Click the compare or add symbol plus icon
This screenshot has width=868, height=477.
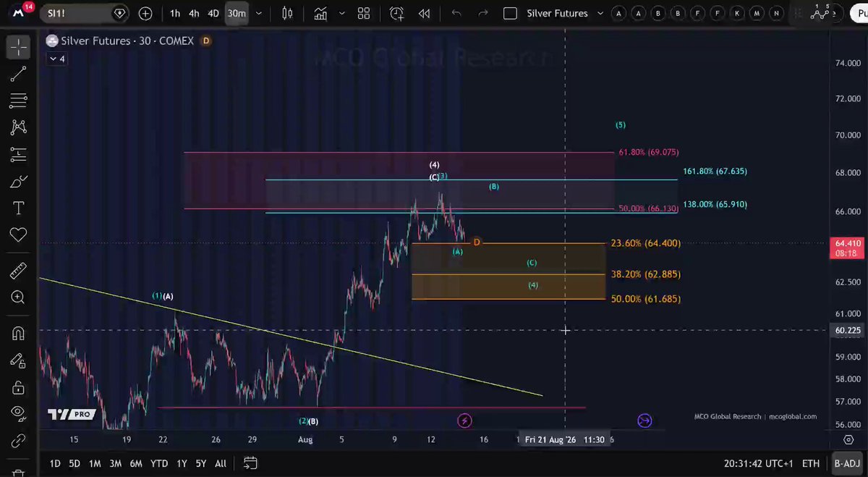(x=145, y=13)
